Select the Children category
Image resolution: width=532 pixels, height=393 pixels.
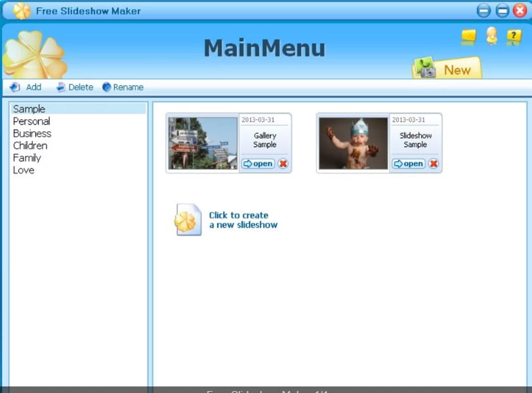click(78, 146)
